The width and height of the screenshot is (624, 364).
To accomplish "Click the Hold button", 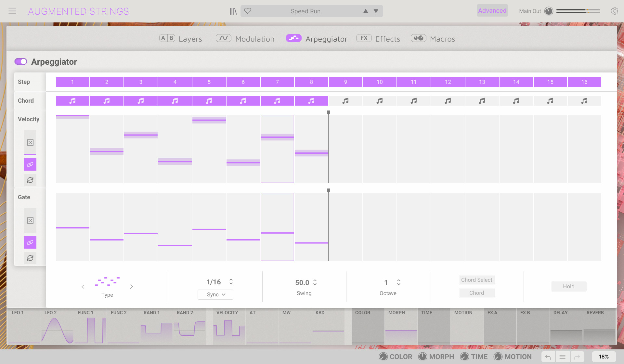I will click(x=568, y=286).
